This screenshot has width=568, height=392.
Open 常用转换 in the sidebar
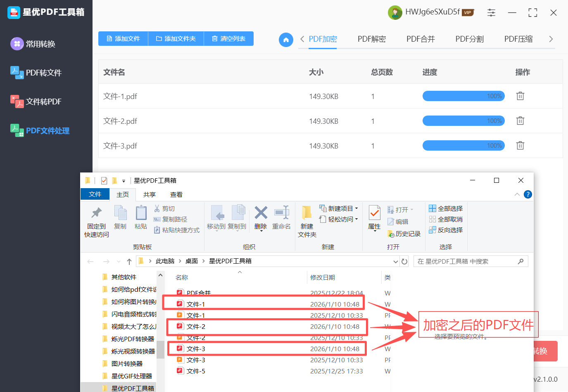(33, 44)
